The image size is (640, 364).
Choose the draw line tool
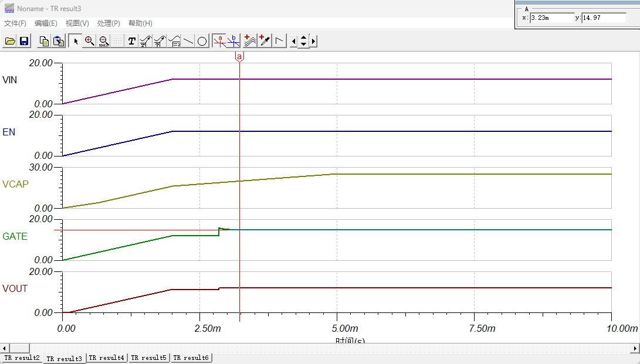pos(188,41)
